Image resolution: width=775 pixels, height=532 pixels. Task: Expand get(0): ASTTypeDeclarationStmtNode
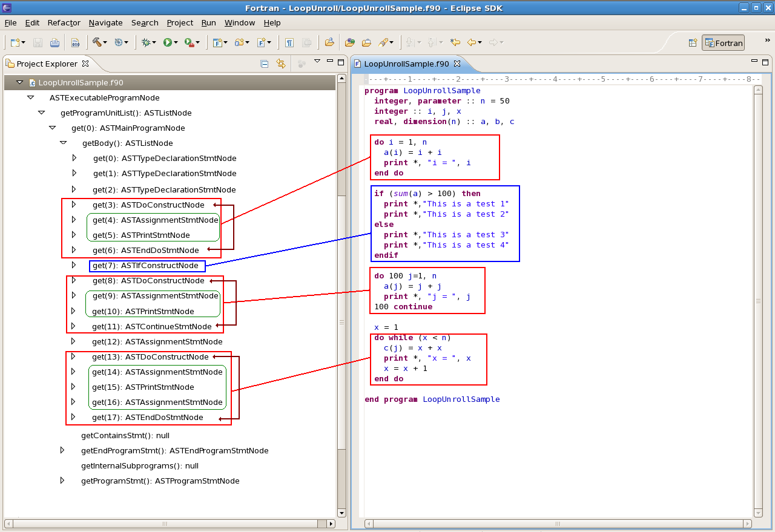[74, 158]
